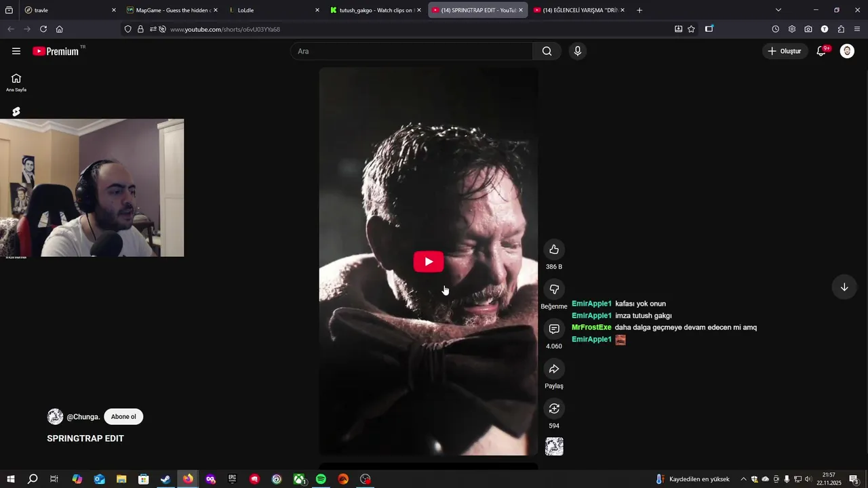
Task: Open Windows notification center
Action: tap(854, 479)
